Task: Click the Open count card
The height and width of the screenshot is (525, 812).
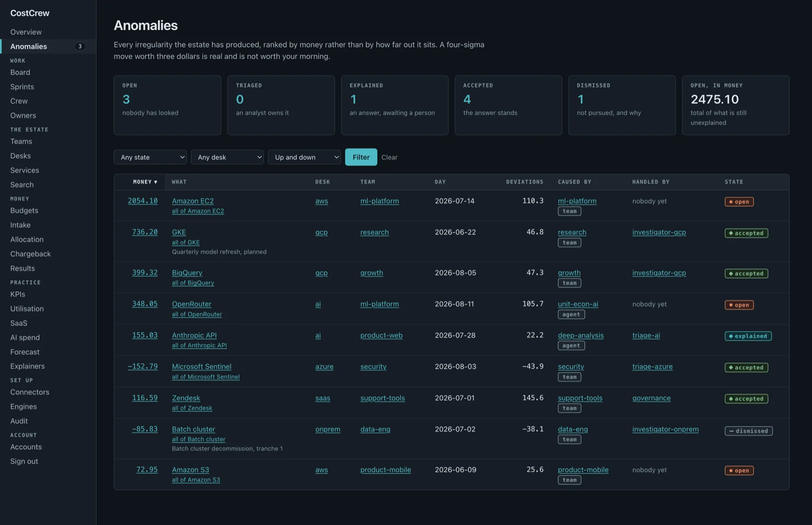Action: (167, 105)
